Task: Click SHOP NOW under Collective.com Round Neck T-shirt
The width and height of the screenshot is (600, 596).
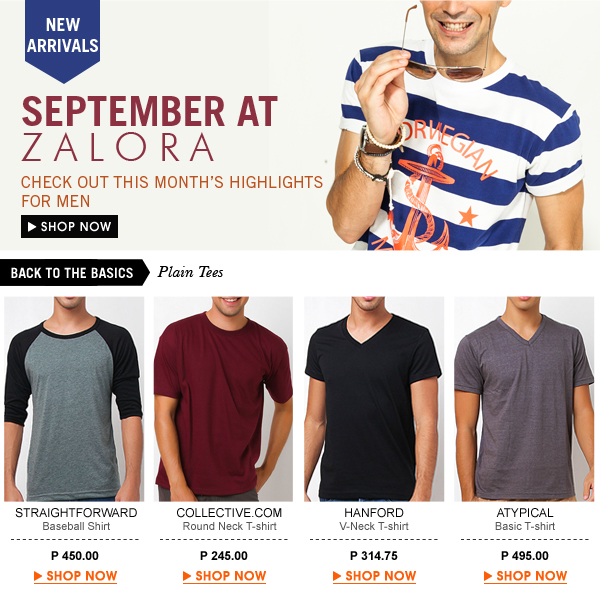Action: [225, 576]
